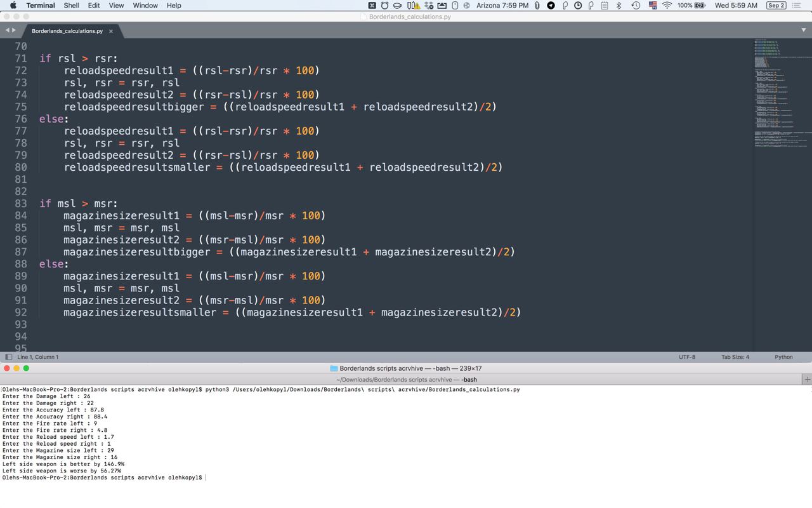Viewport: 812px width, 508px height.
Task: Open the tab list dropdown arrow
Action: pyautogui.click(x=803, y=30)
